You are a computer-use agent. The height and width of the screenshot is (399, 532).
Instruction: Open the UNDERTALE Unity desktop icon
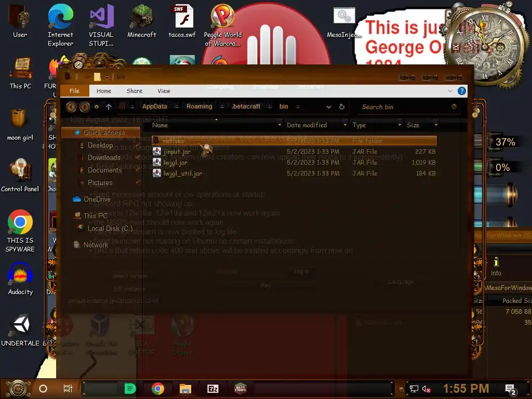coord(20,330)
